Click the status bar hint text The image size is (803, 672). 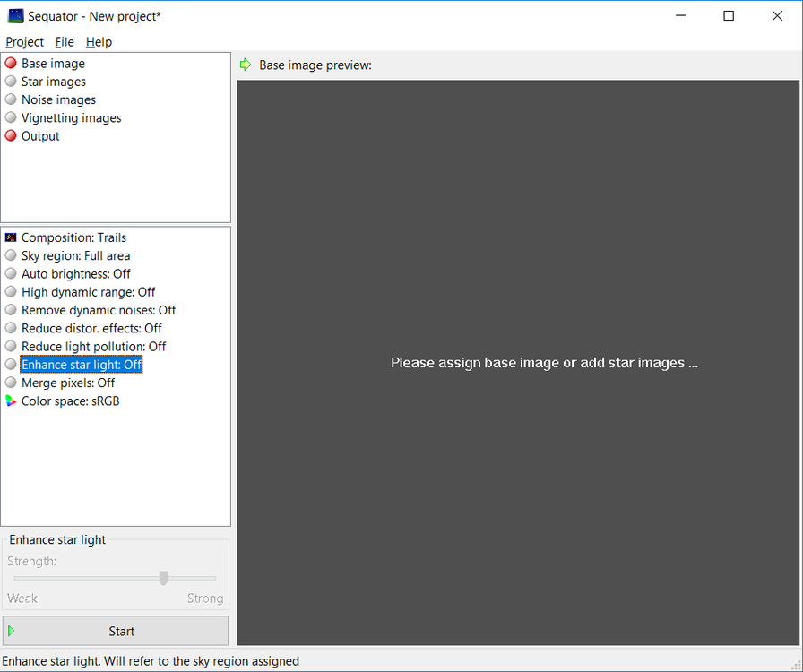tap(151, 661)
